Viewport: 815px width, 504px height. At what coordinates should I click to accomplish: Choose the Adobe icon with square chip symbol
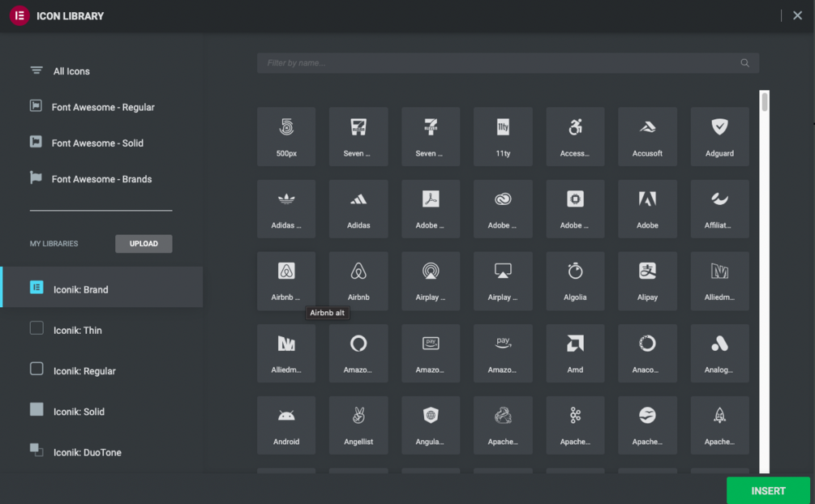click(x=575, y=209)
